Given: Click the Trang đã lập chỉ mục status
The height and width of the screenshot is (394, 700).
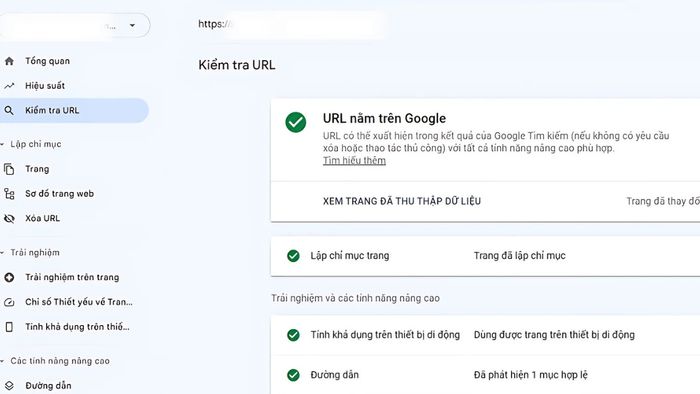Looking at the screenshot, I should coord(520,256).
